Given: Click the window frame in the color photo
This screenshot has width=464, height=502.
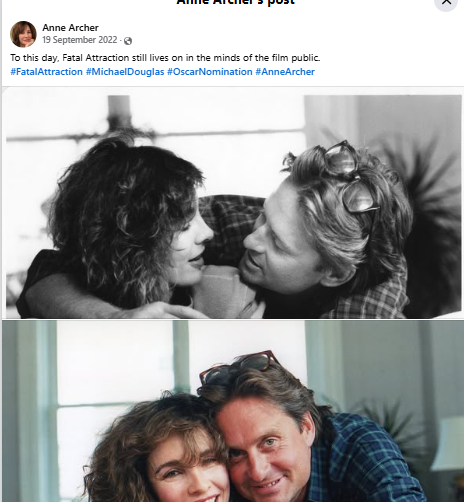Looking at the screenshot, I should coord(182,355).
